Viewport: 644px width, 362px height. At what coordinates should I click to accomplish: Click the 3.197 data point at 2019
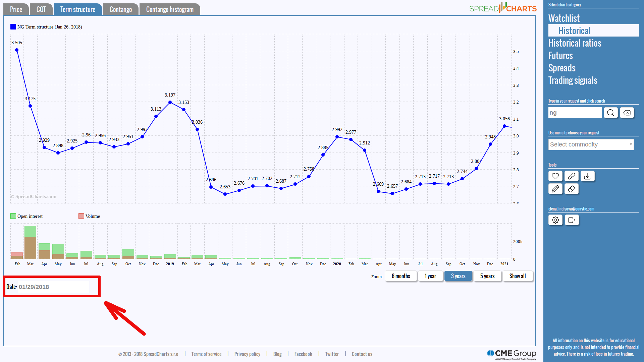point(170,102)
